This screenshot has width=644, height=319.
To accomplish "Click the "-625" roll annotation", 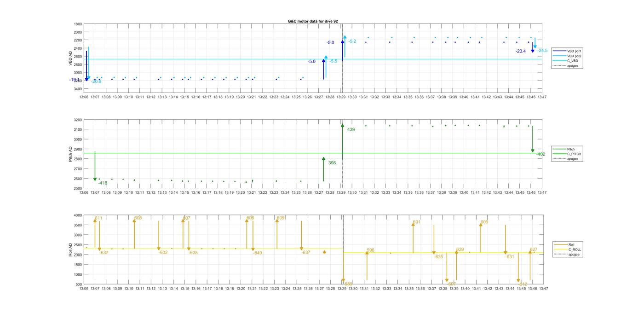I will click(438, 257).
